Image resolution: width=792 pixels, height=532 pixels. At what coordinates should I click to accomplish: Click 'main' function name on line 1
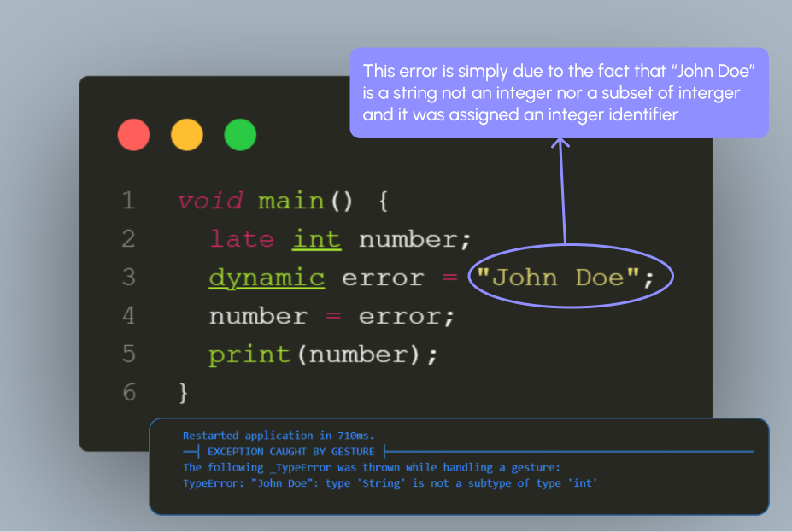pyautogui.click(x=291, y=201)
